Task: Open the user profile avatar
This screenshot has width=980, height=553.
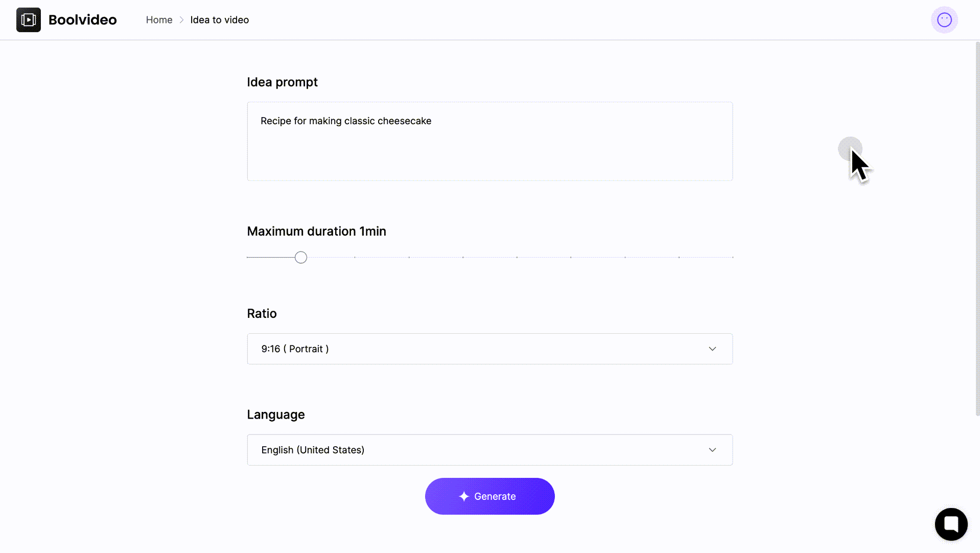Action: [x=944, y=20]
